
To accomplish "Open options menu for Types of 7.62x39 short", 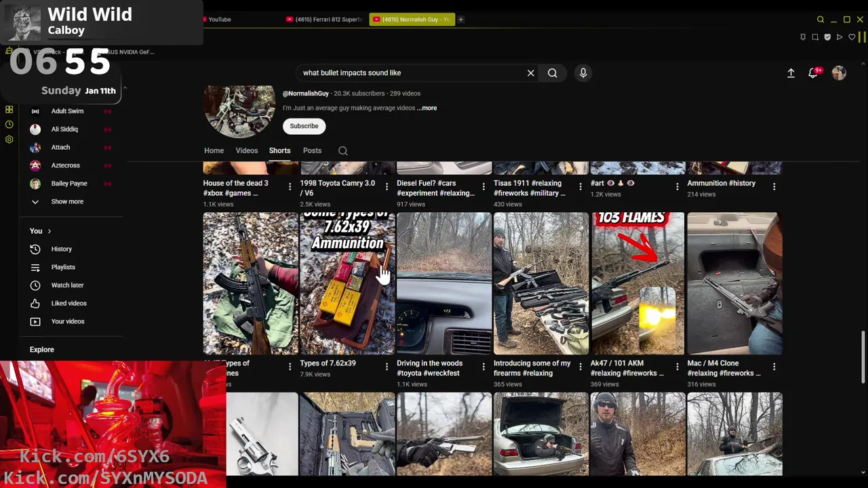I will pos(387,367).
